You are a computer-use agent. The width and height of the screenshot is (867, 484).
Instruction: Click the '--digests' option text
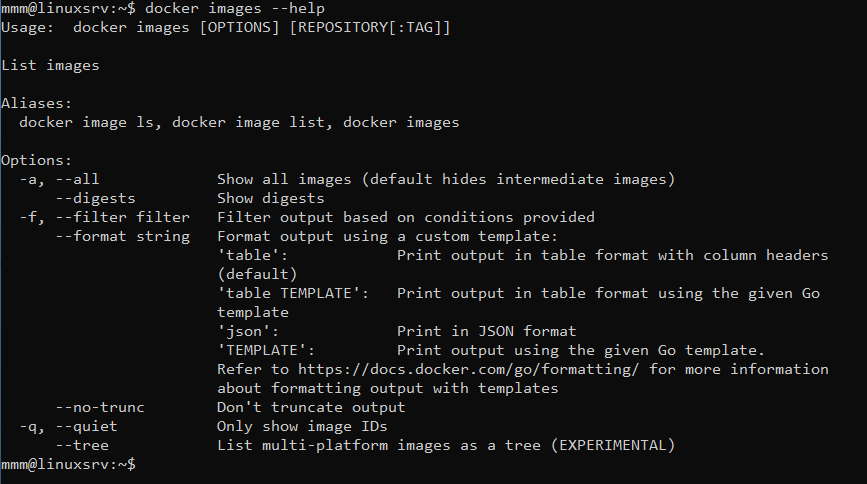[x=95, y=199]
